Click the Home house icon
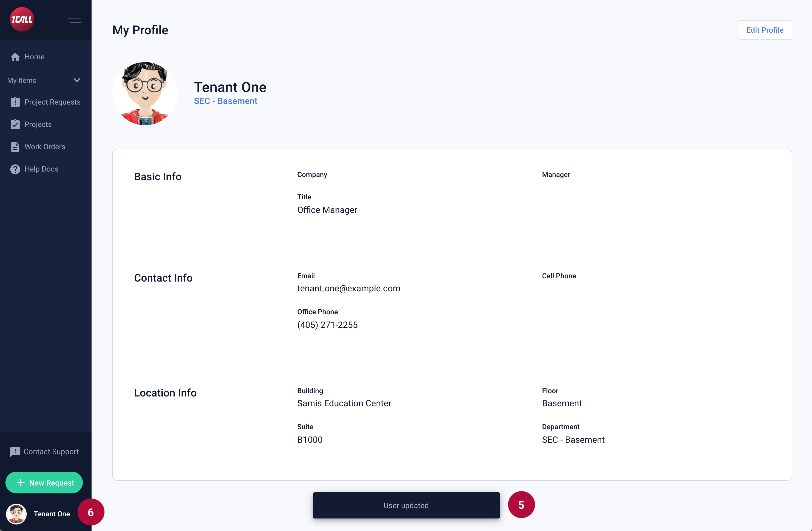The width and height of the screenshot is (812, 531). pos(15,57)
